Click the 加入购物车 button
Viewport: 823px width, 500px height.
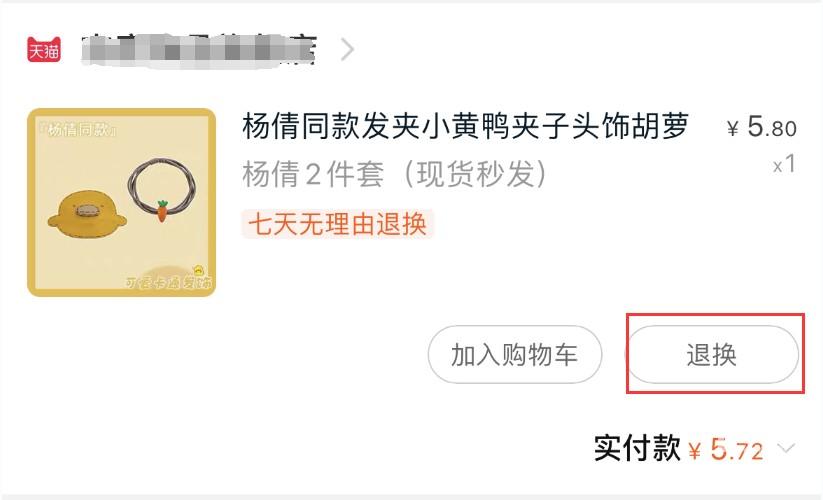[x=515, y=355]
